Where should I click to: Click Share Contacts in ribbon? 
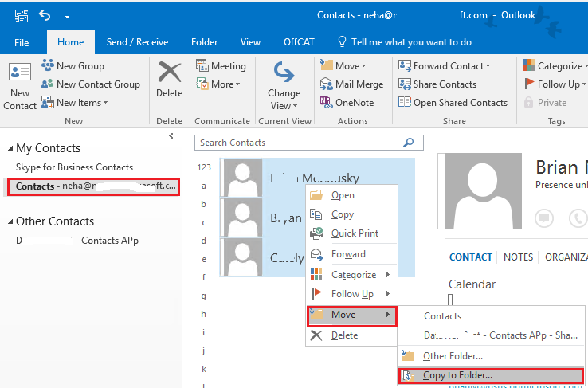click(x=437, y=84)
